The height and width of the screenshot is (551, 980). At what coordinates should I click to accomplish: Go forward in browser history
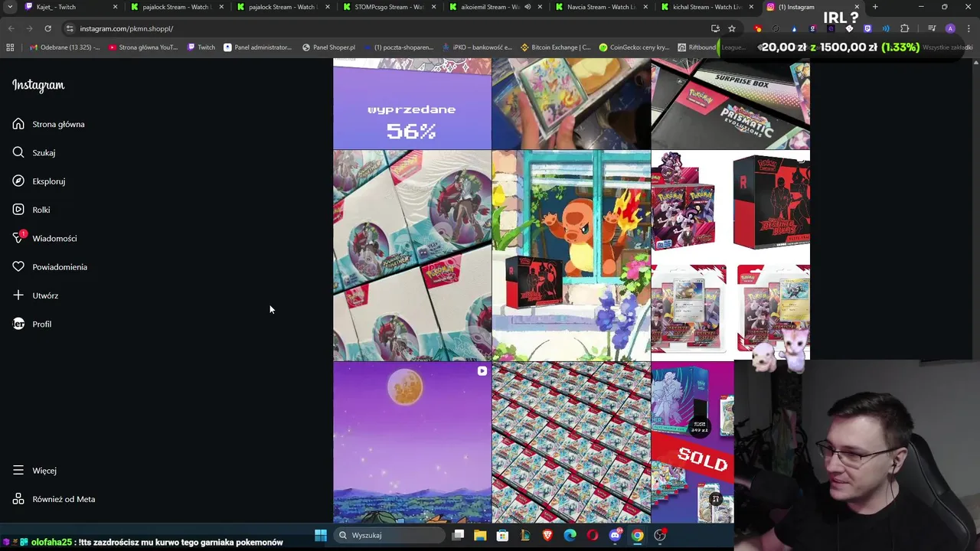click(29, 28)
